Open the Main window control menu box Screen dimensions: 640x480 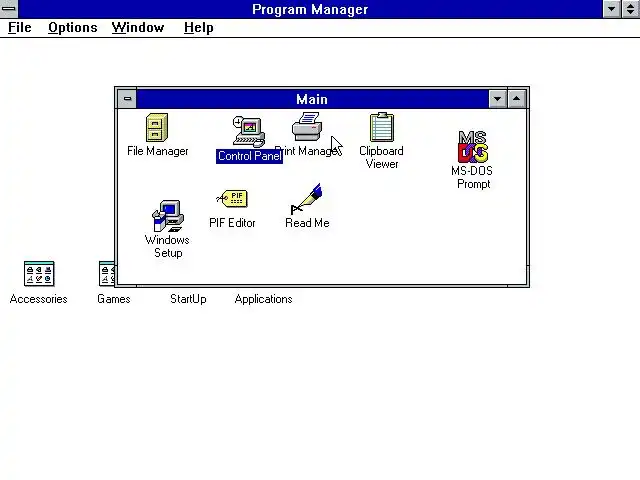pos(127,99)
